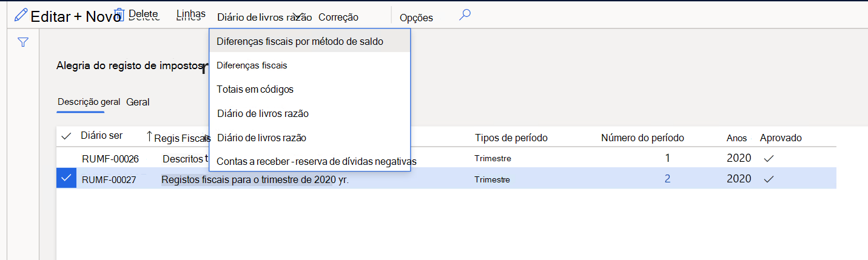Open the search magnifier icon

[465, 15]
